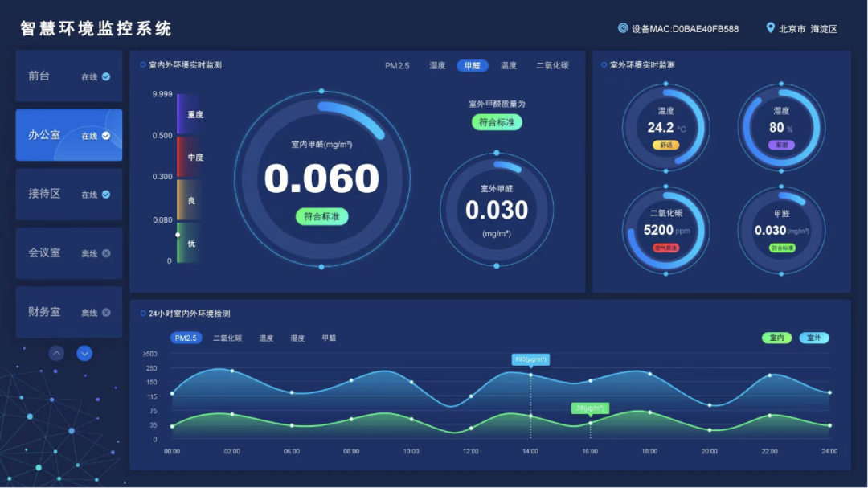
Task: Toggle the 室外 series legend on chart
Action: click(814, 338)
